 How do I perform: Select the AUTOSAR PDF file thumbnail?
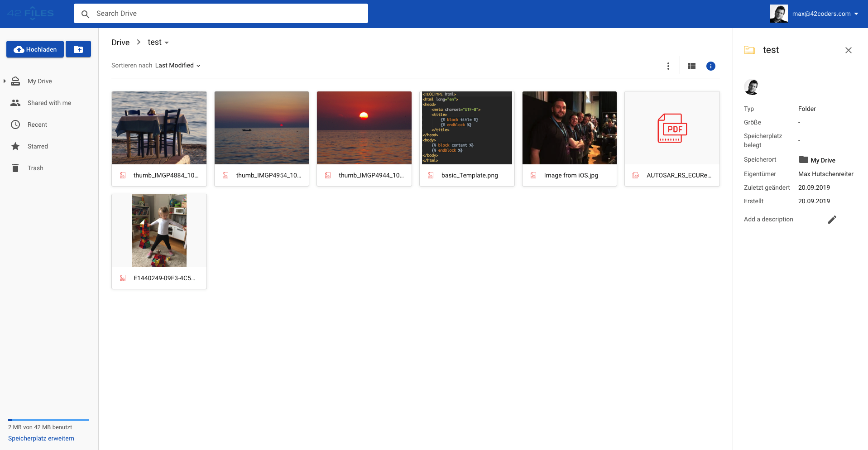click(672, 128)
